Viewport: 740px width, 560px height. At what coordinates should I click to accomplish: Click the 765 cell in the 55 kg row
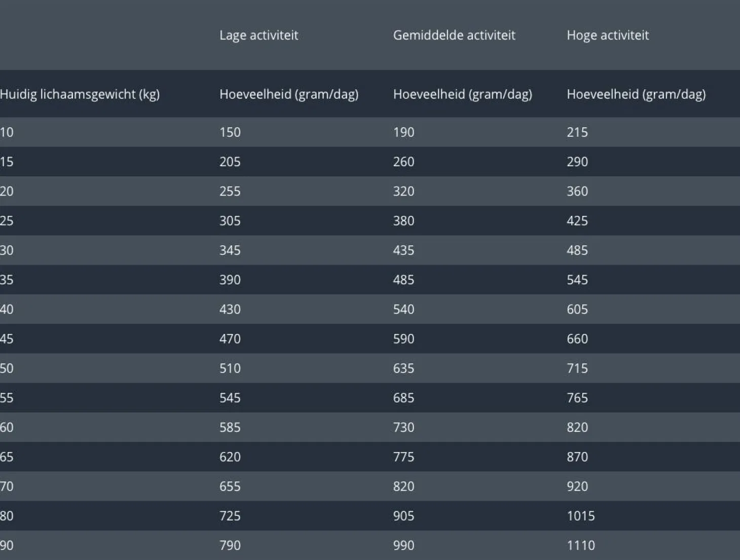[x=577, y=398]
